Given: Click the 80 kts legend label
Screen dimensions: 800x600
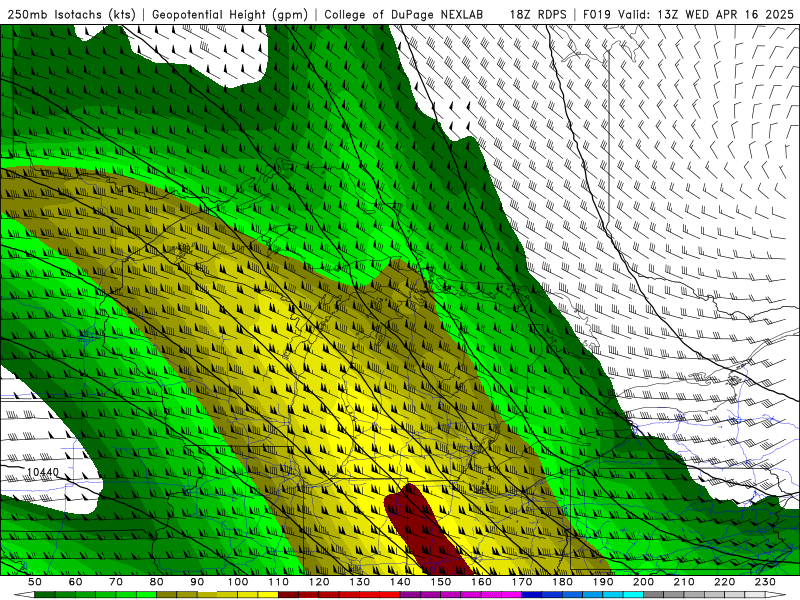Looking at the screenshot, I should [x=157, y=582].
